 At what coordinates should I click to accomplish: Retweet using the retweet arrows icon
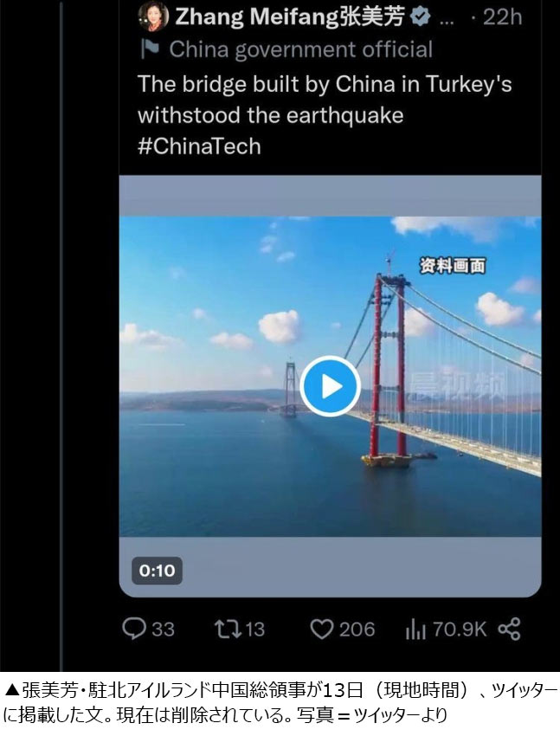tap(227, 629)
